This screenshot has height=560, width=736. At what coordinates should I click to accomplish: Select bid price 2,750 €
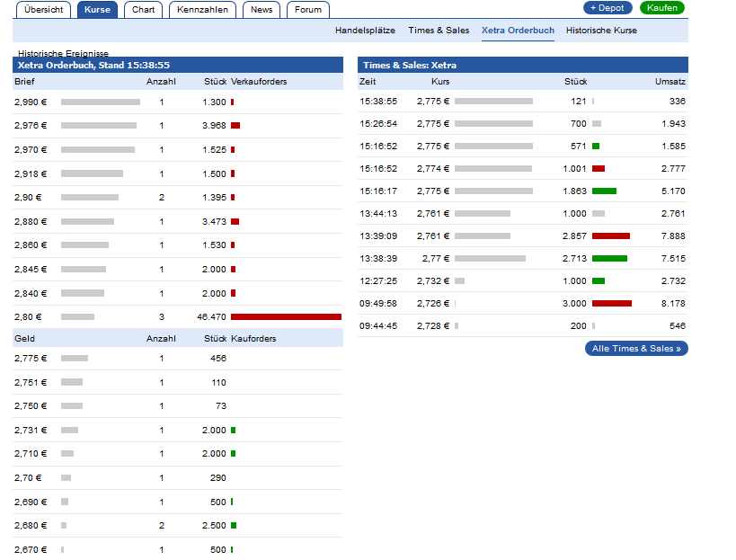(31, 405)
